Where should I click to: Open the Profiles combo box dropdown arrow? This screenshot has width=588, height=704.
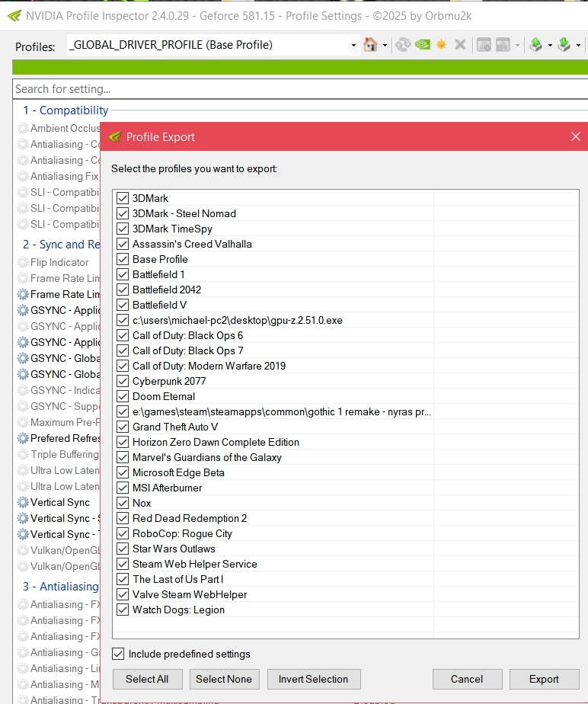coord(353,46)
